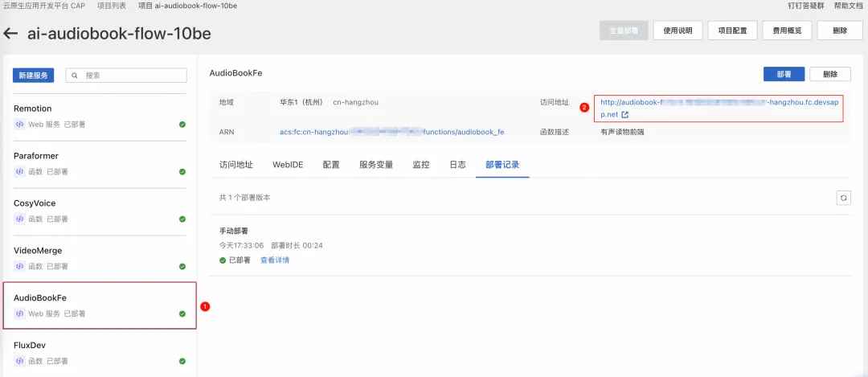The width and height of the screenshot is (868, 377).
Task: Click the 新建服务 button
Action: (33, 76)
